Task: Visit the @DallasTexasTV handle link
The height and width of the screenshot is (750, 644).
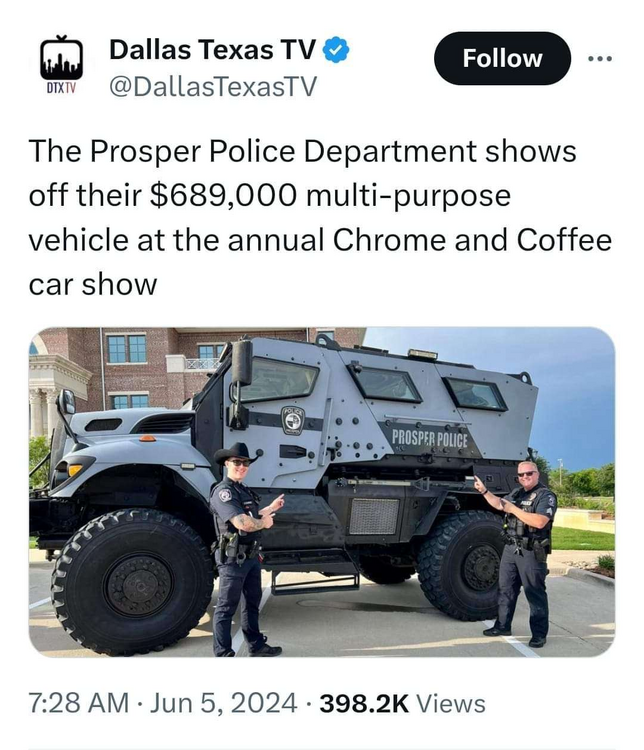Action: click(x=213, y=87)
